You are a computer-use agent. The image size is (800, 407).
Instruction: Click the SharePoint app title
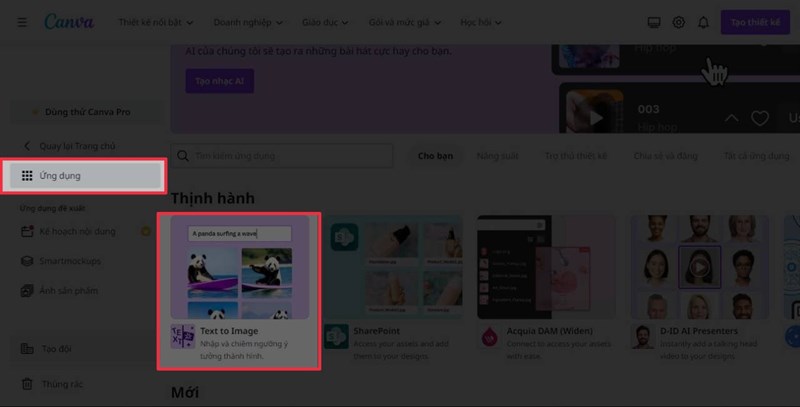tap(377, 331)
